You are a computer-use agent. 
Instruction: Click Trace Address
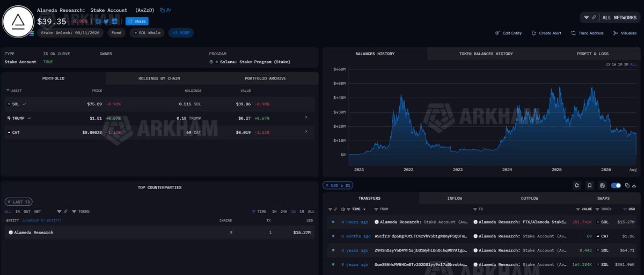[x=587, y=33]
